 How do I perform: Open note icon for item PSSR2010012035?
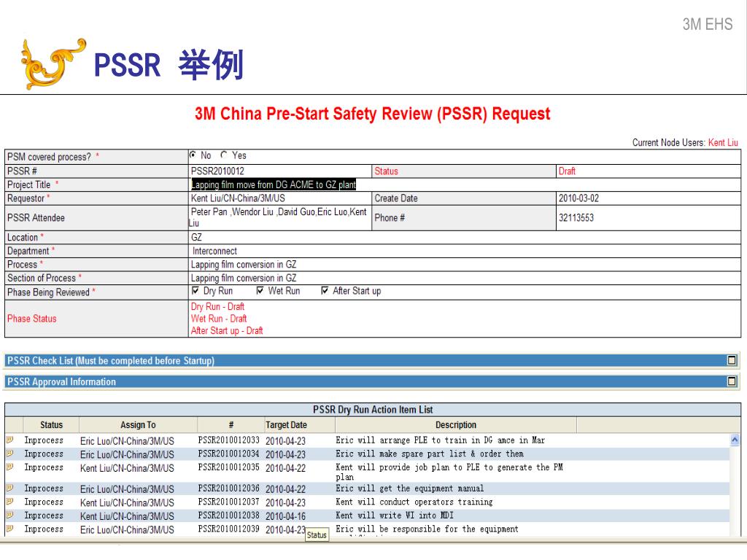tap(9, 467)
